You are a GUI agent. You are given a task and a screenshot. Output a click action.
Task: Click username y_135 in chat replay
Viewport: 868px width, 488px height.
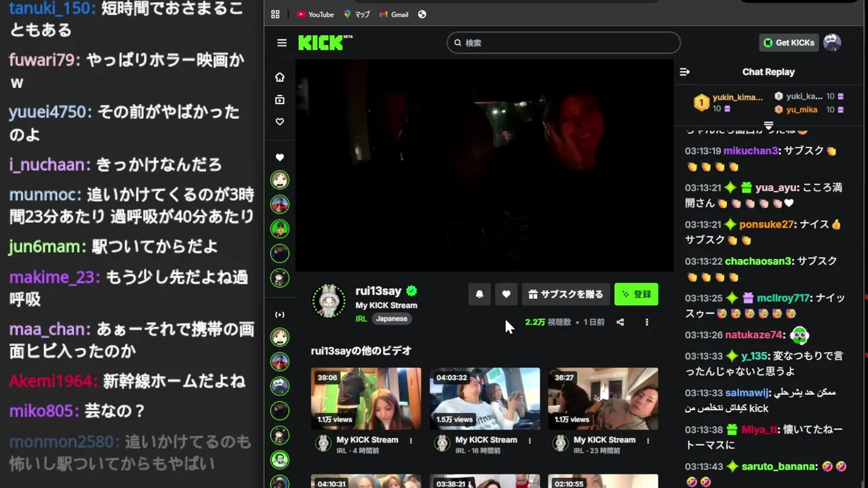pos(754,357)
